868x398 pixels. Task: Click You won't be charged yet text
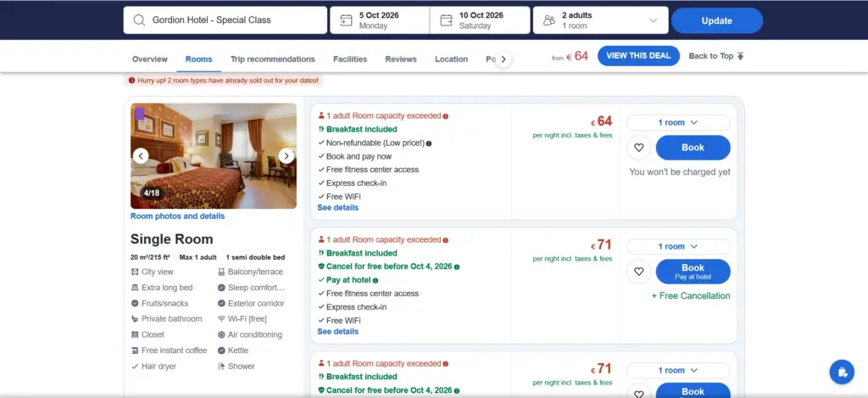click(680, 171)
